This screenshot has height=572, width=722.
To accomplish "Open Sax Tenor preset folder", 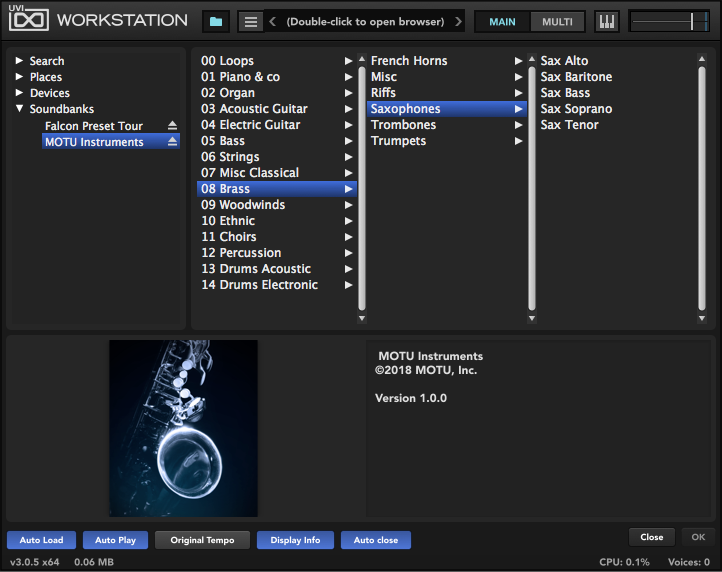I will pos(570,125).
